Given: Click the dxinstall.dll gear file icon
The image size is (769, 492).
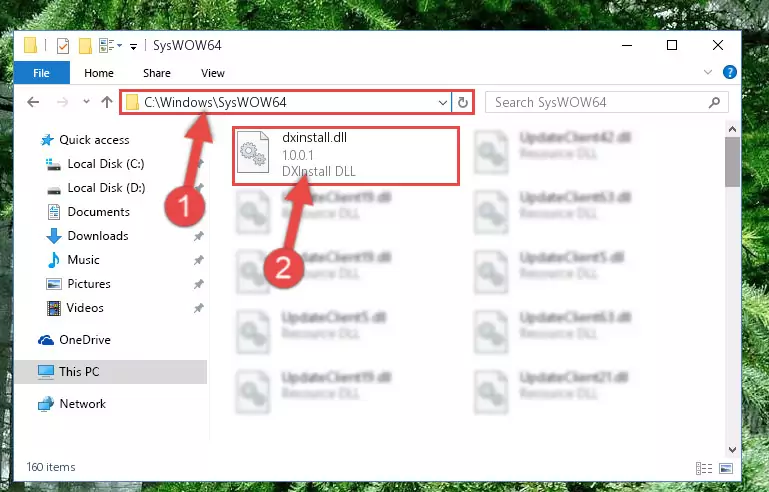Looking at the screenshot, I should pyautogui.click(x=253, y=153).
